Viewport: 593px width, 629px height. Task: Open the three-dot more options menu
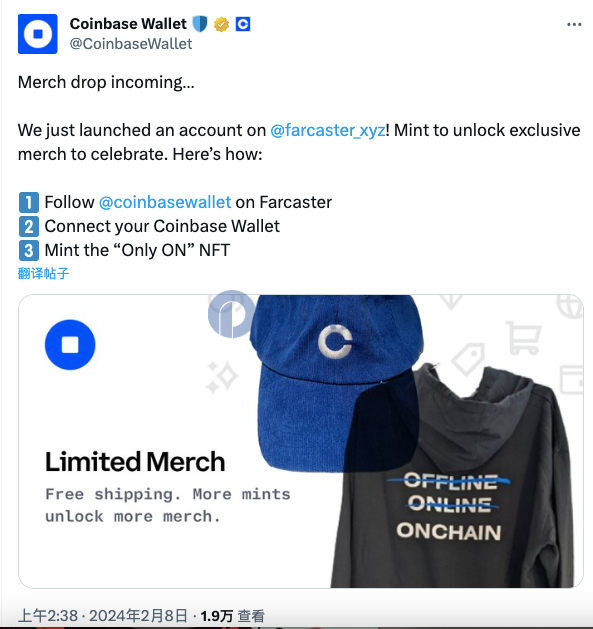click(x=574, y=24)
